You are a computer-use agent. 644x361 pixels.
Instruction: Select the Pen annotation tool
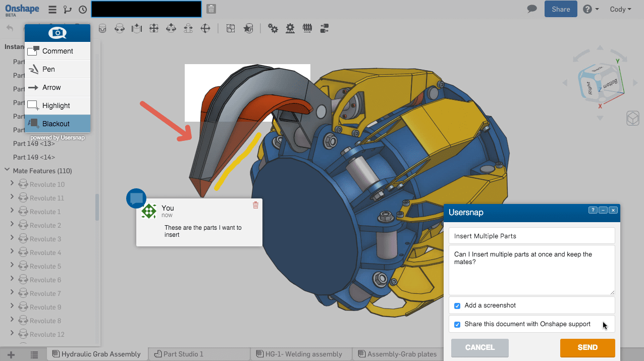point(48,69)
